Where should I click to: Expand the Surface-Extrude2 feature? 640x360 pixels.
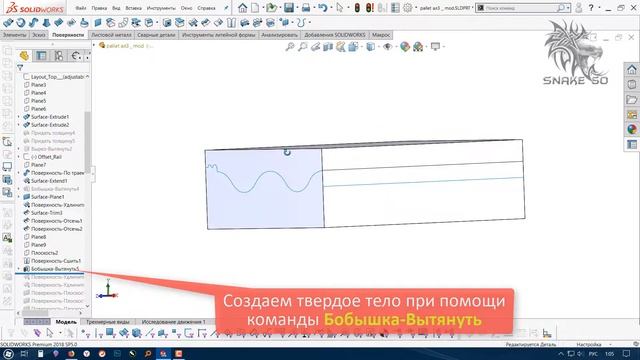tap(18, 125)
